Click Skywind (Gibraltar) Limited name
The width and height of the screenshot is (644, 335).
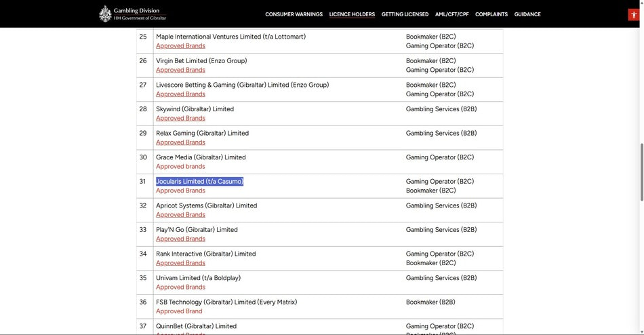click(195, 109)
